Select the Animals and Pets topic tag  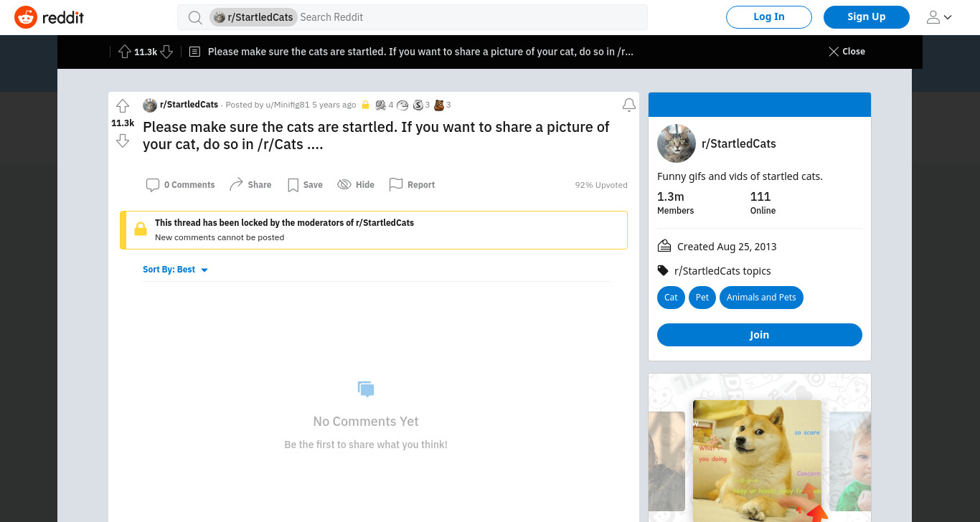pyautogui.click(x=761, y=298)
